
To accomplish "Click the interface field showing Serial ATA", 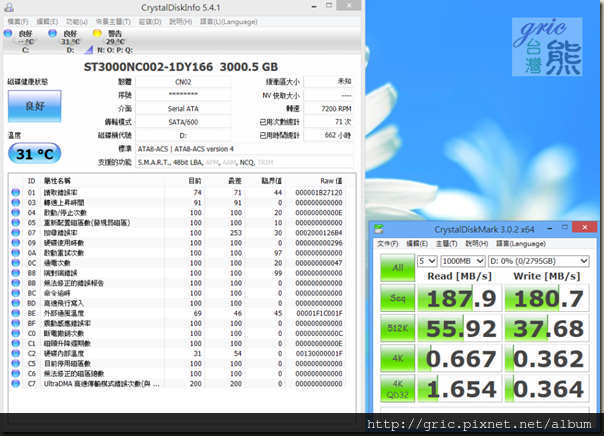I will point(183,109).
